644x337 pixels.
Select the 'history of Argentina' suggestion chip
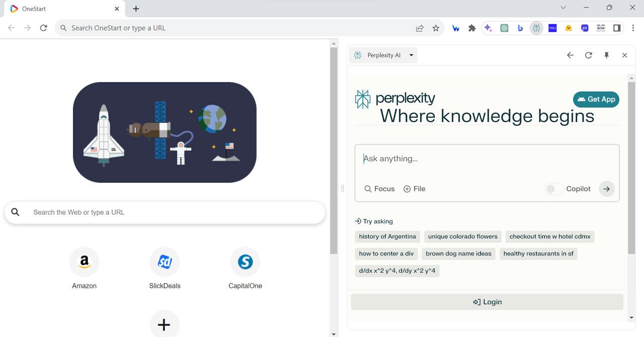(387, 236)
